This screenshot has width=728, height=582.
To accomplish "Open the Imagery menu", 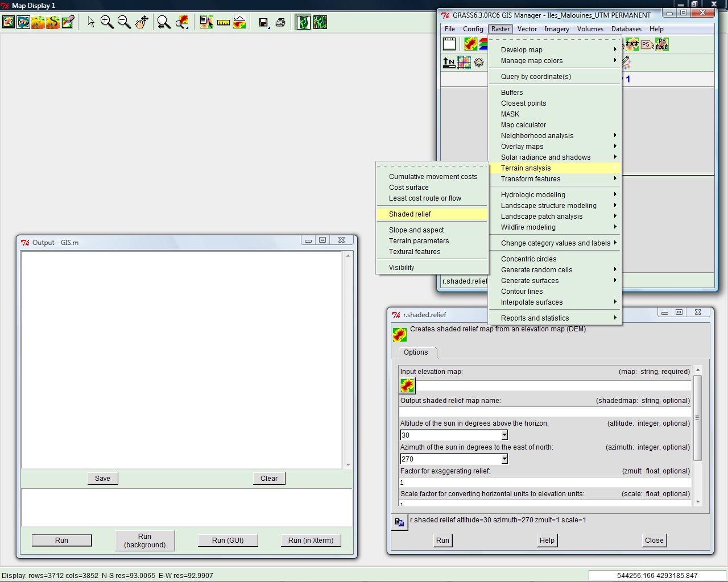I will pyautogui.click(x=557, y=29).
